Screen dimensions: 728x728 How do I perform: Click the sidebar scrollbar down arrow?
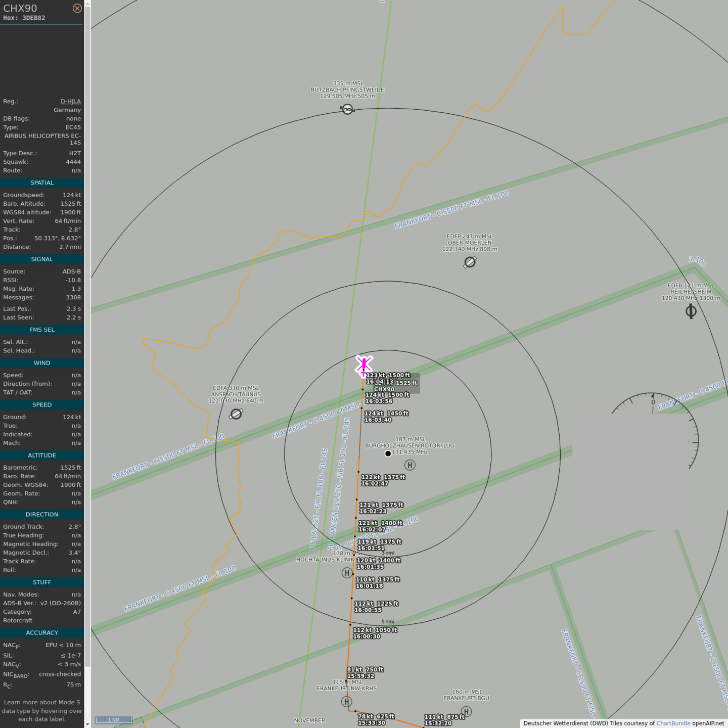coord(87,724)
